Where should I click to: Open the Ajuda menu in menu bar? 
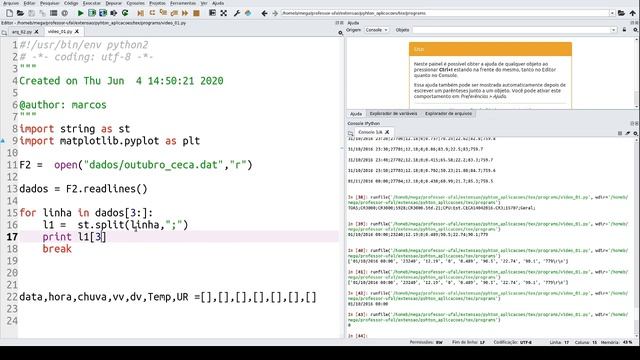[x=218, y=3]
